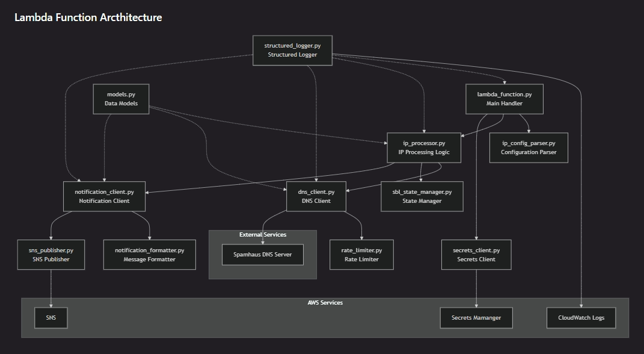
Task: Click the Secrets Mamanger service box
Action: (476, 317)
